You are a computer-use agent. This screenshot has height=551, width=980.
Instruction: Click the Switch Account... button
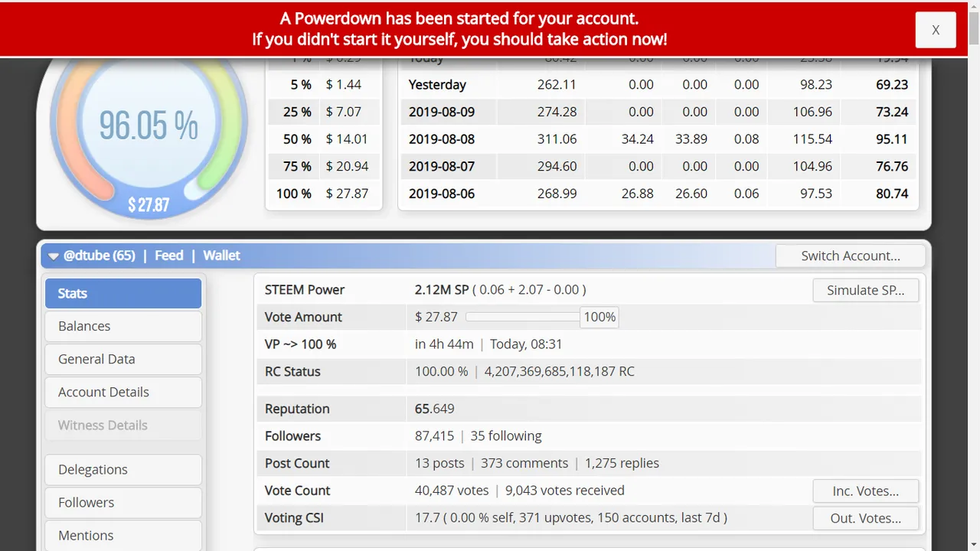coord(851,256)
